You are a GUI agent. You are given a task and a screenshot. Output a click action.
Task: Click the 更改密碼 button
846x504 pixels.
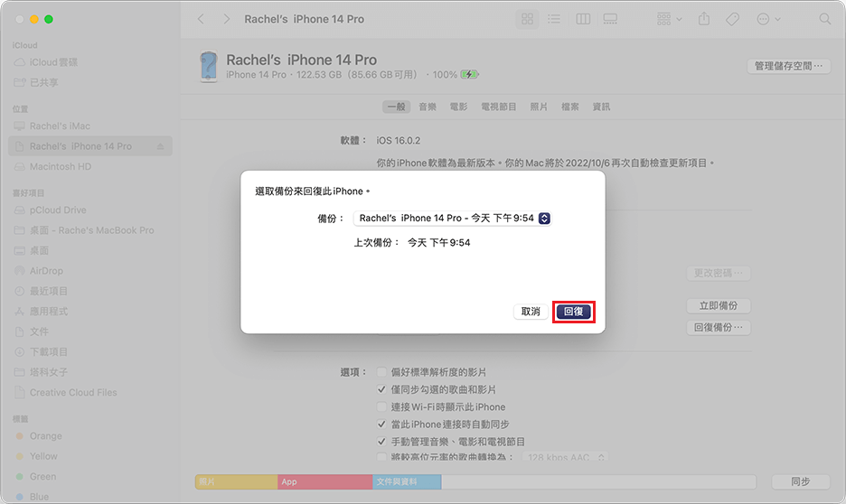click(x=719, y=273)
